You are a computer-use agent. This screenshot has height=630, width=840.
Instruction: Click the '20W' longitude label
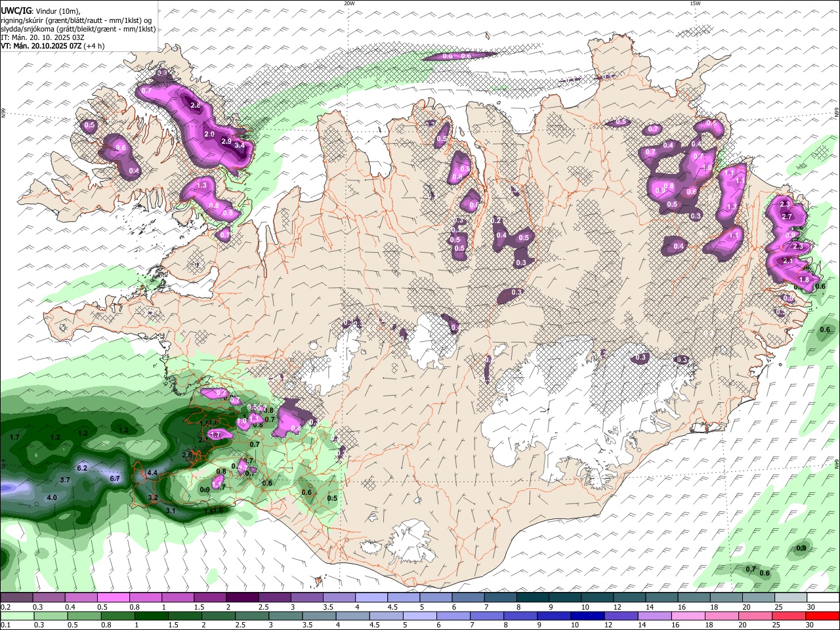point(349,3)
